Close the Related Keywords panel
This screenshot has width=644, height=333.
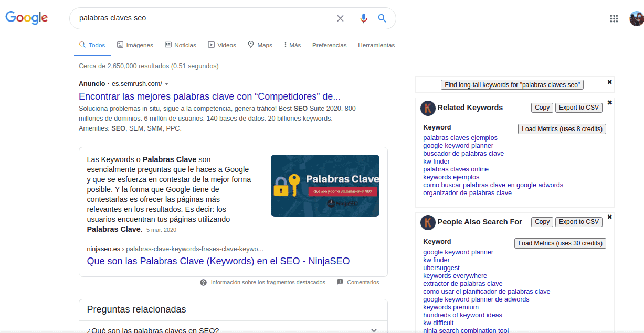click(x=609, y=102)
